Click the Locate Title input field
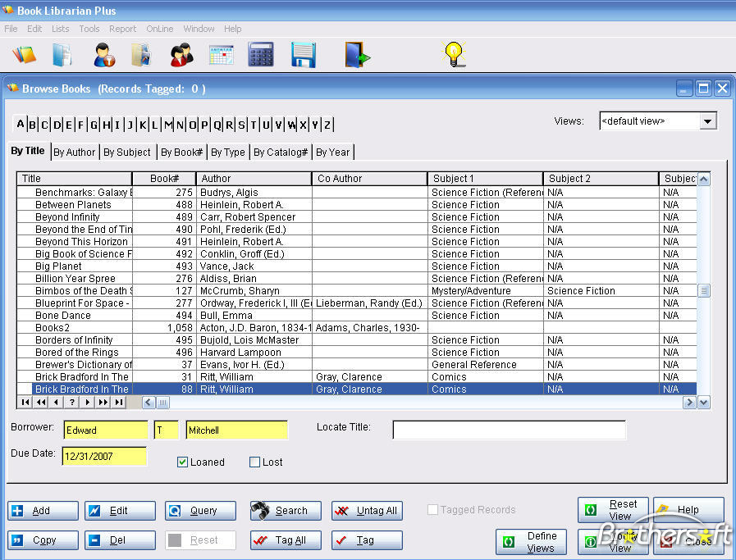 509,430
